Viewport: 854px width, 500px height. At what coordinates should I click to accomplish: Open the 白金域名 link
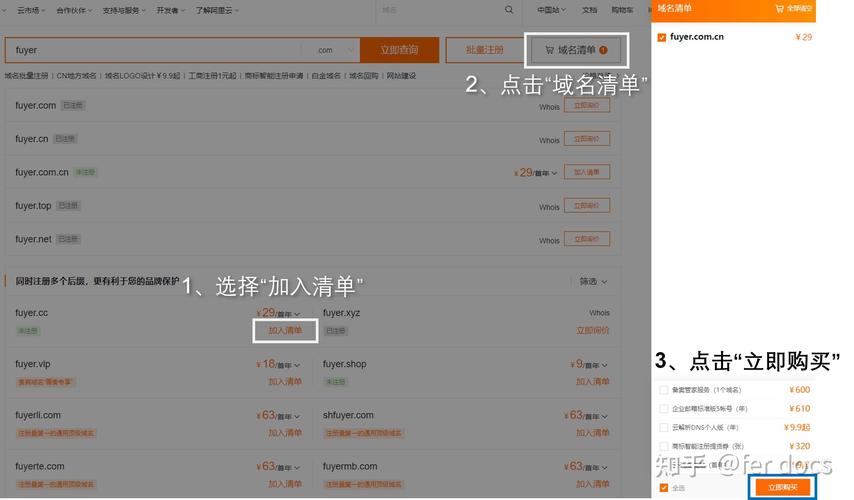[326, 76]
